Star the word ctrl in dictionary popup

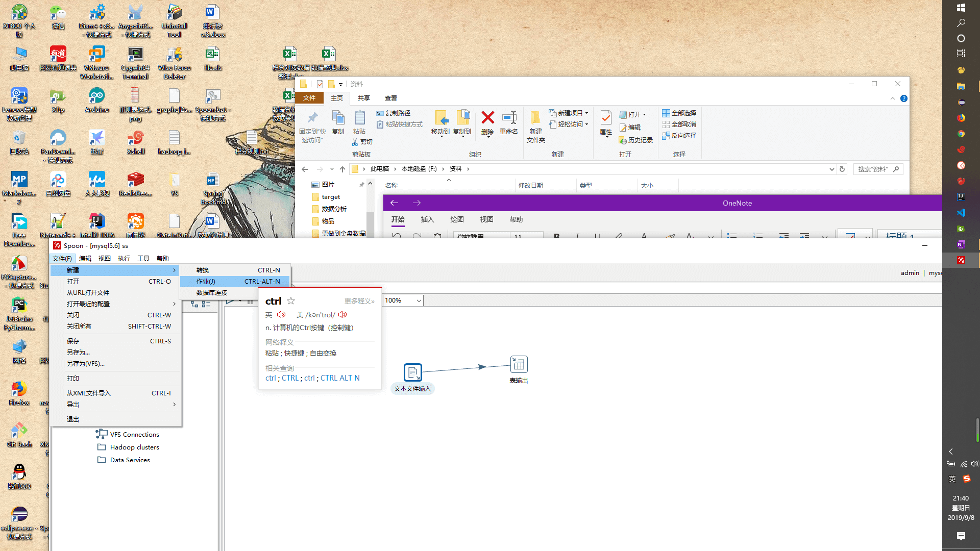pyautogui.click(x=291, y=301)
